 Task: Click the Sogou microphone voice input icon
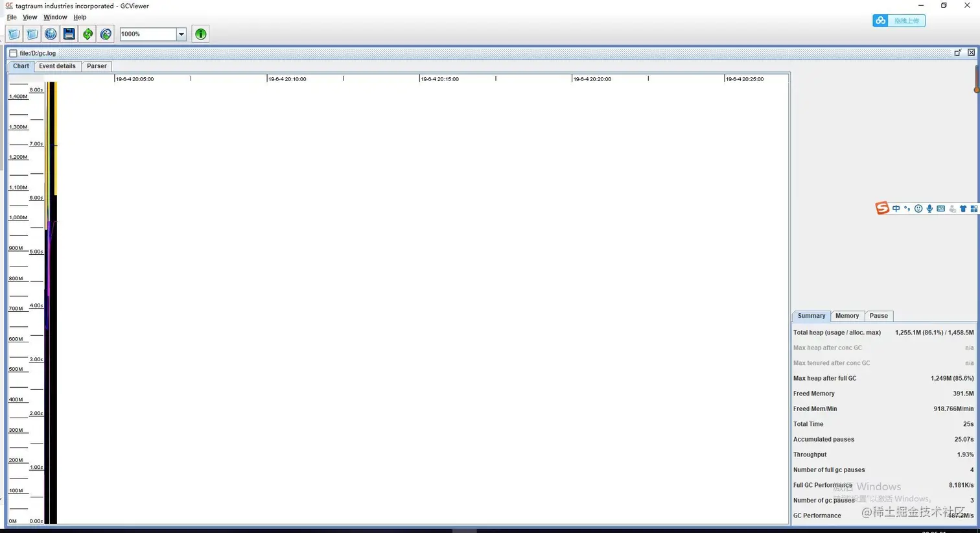click(x=929, y=209)
